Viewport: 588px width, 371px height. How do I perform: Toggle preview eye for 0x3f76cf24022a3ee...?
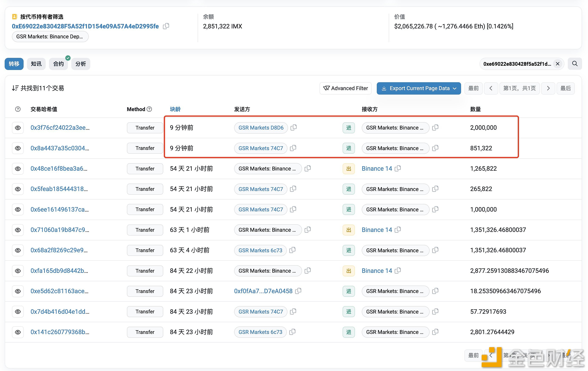point(18,128)
